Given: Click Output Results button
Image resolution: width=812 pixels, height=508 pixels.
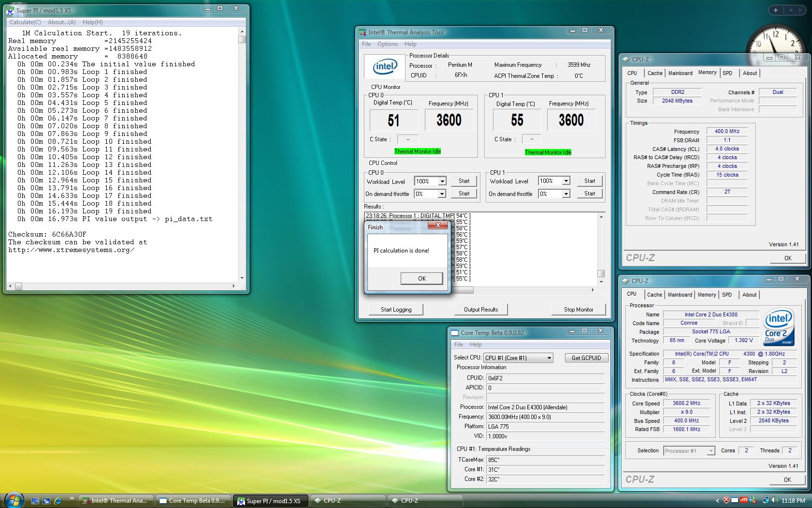Looking at the screenshot, I should pos(481,310).
